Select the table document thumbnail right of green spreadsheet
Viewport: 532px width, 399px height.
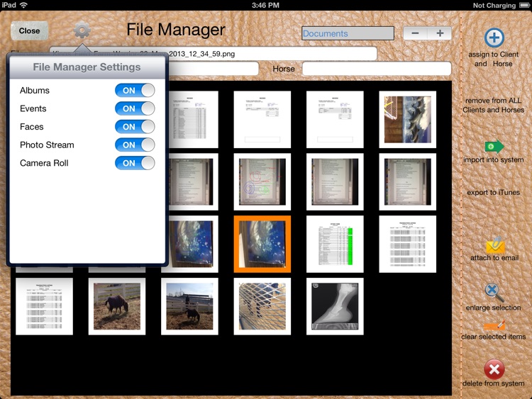[407, 244]
